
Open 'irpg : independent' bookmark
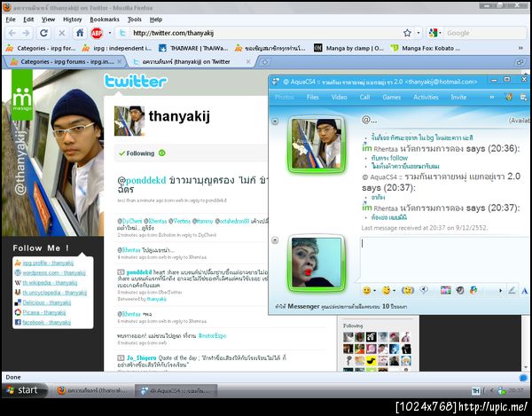[x=117, y=48]
